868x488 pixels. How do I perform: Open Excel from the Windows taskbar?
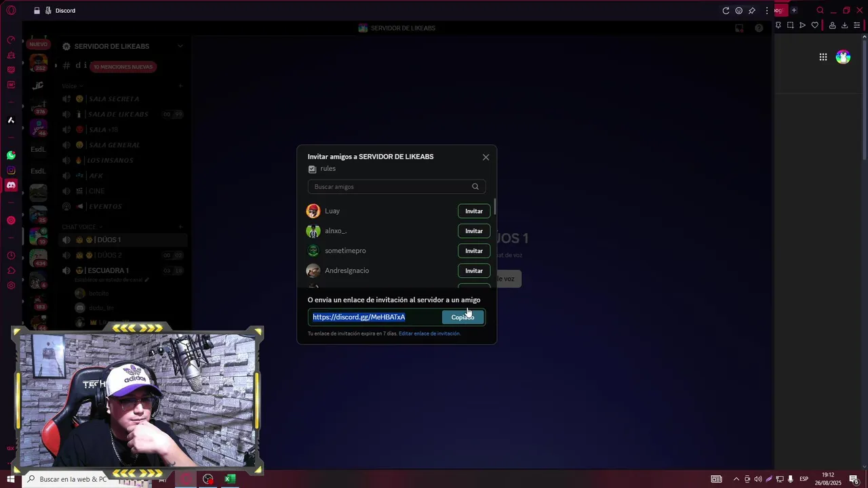pos(230,479)
